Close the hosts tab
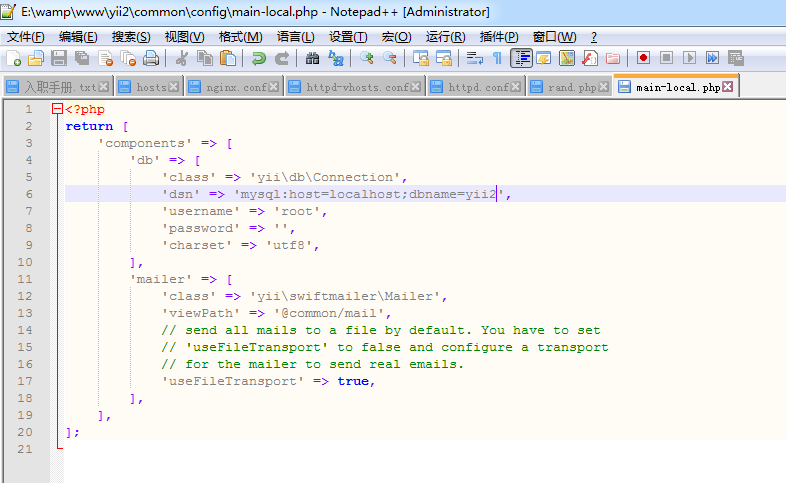The image size is (786, 483). point(174,87)
